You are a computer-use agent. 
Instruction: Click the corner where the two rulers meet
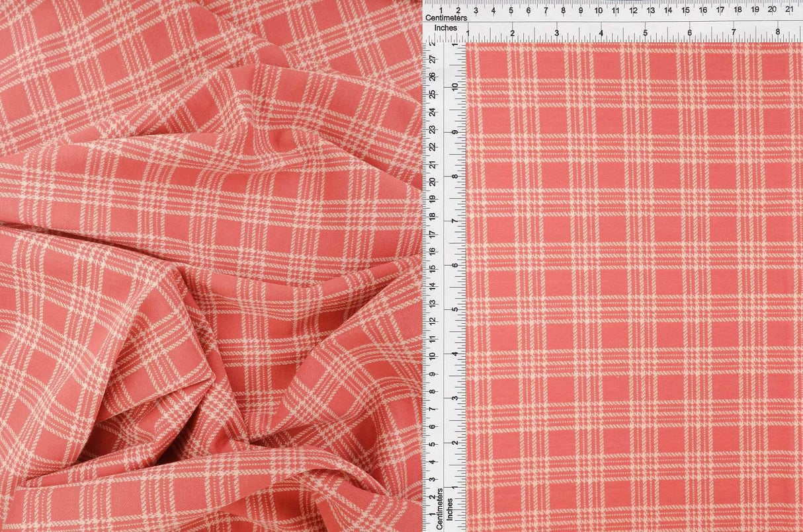pyautogui.click(x=442, y=38)
